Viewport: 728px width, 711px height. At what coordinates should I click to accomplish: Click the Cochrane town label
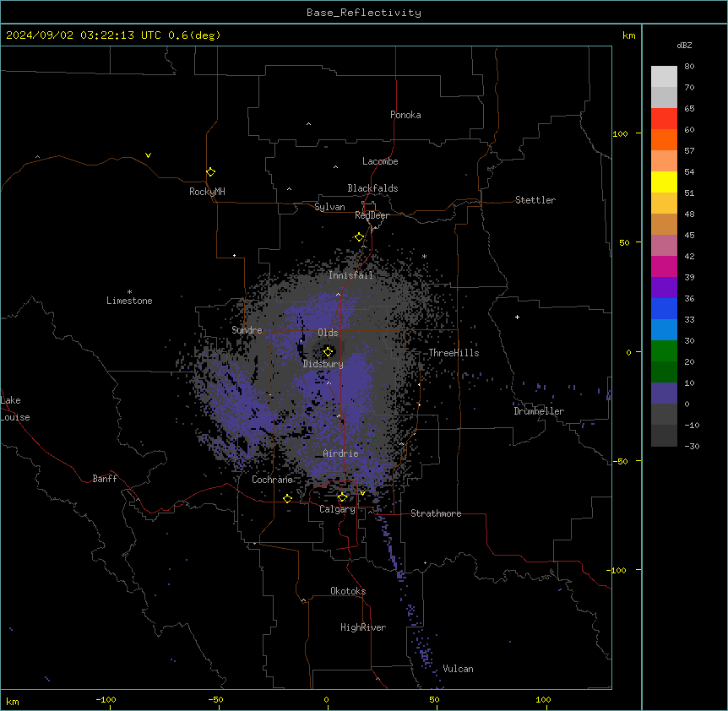(x=272, y=480)
